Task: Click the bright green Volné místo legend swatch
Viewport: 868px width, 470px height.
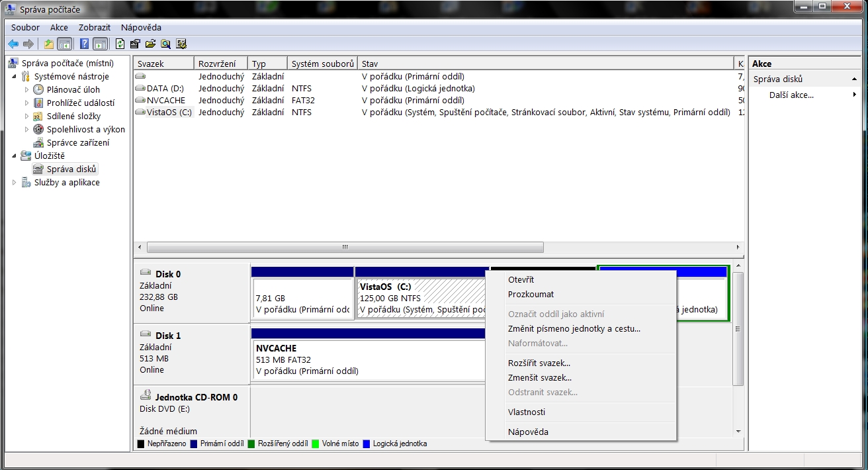Action: pyautogui.click(x=316, y=444)
